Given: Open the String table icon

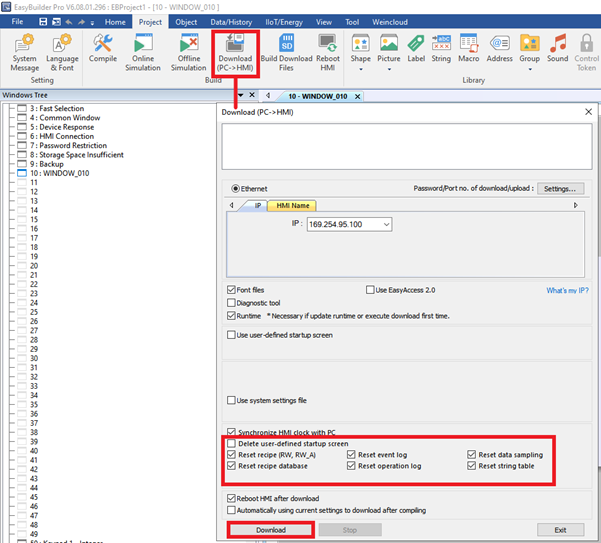Looking at the screenshot, I should click(x=441, y=48).
